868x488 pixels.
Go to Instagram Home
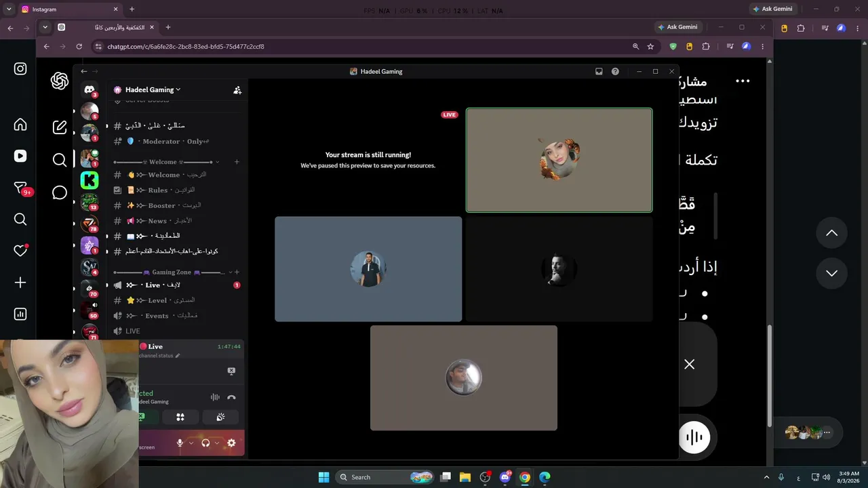pyautogui.click(x=20, y=125)
